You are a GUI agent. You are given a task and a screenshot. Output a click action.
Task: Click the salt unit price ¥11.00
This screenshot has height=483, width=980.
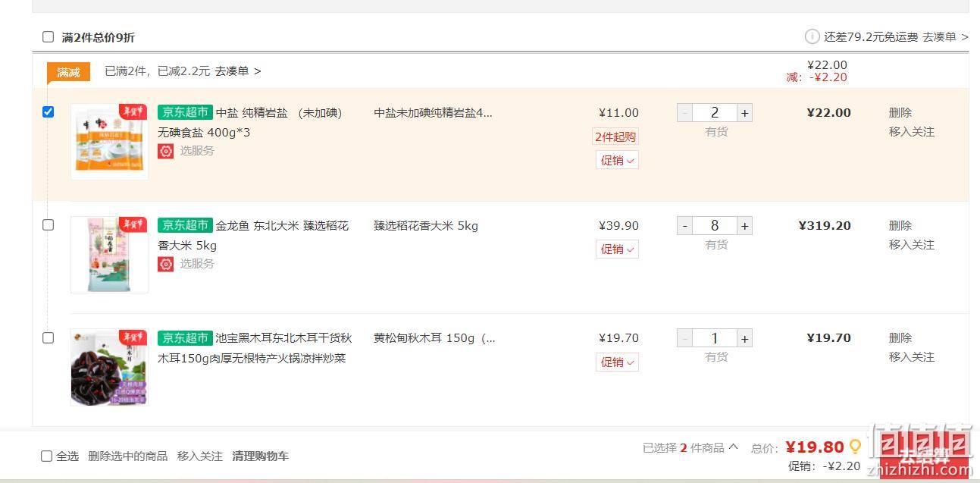pos(618,113)
